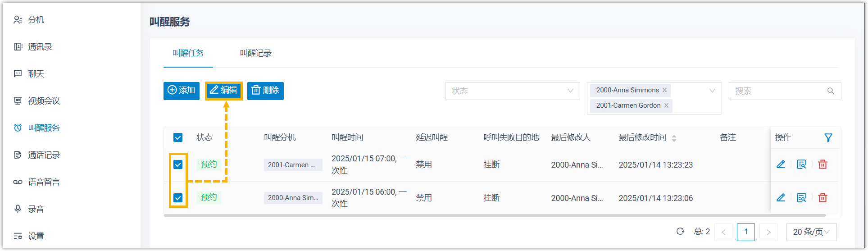Viewport: 868px width, 251px height.
Task: Click the edit pencil icon for 2000-Anna row
Action: (x=781, y=198)
